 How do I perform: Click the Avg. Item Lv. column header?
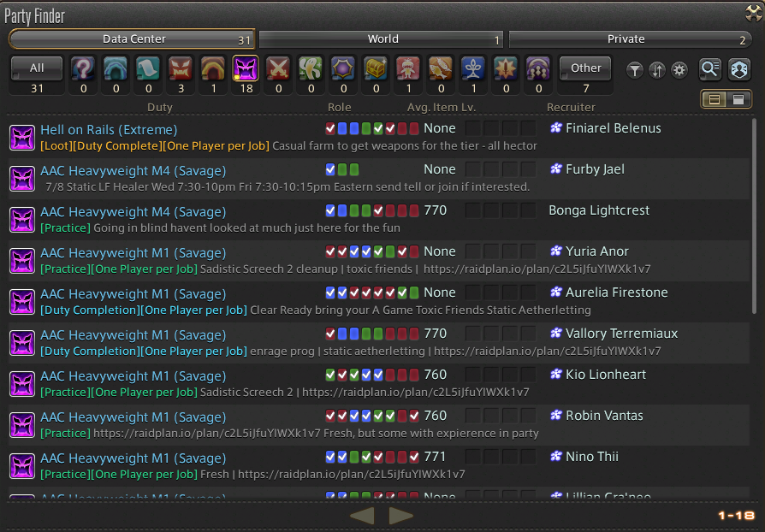(x=441, y=107)
